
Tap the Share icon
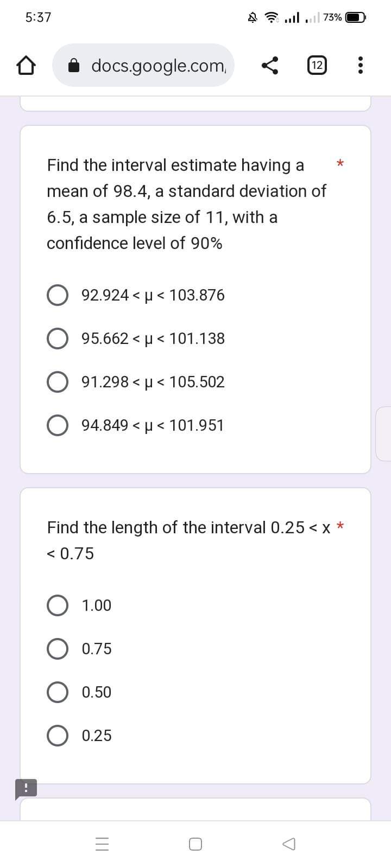[x=271, y=65]
